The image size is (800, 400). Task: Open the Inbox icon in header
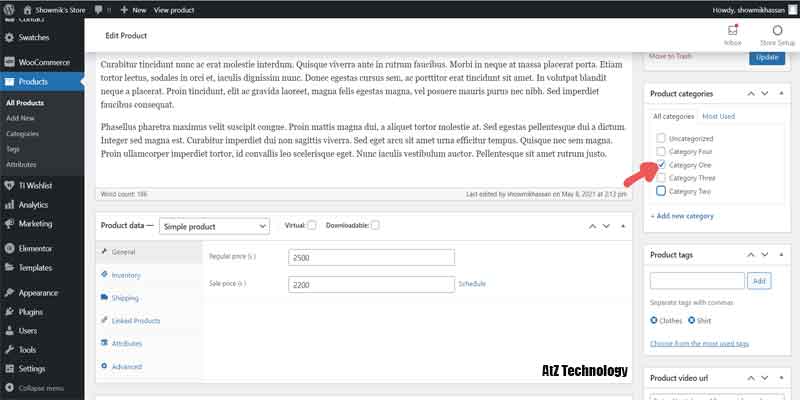(731, 31)
